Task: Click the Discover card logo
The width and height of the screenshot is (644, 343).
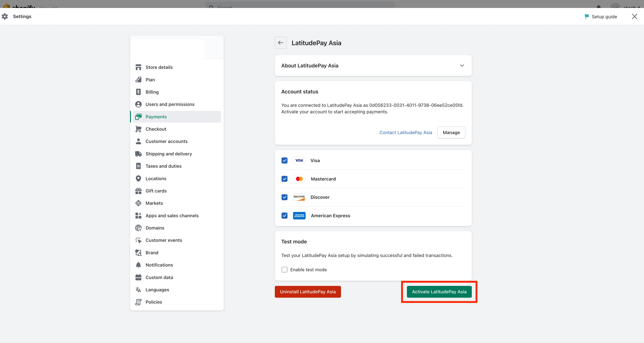Action: 299,197
